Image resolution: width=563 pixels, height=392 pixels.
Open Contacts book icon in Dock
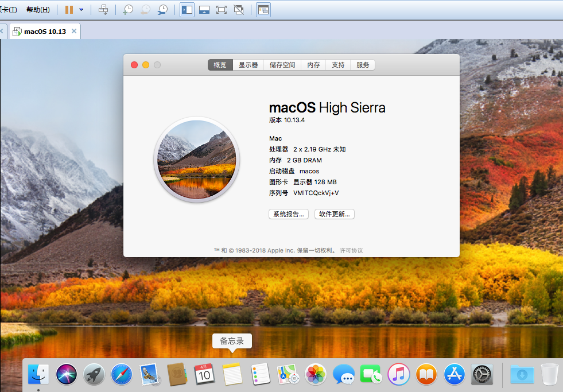click(177, 374)
